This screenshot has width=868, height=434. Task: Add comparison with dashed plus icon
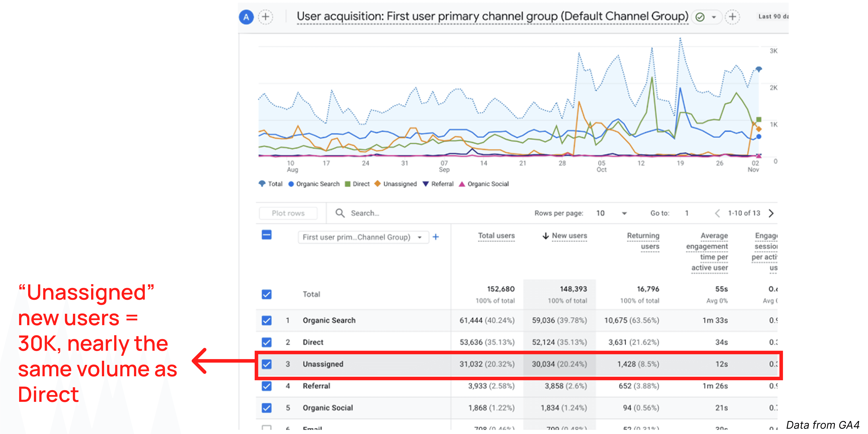[265, 17]
